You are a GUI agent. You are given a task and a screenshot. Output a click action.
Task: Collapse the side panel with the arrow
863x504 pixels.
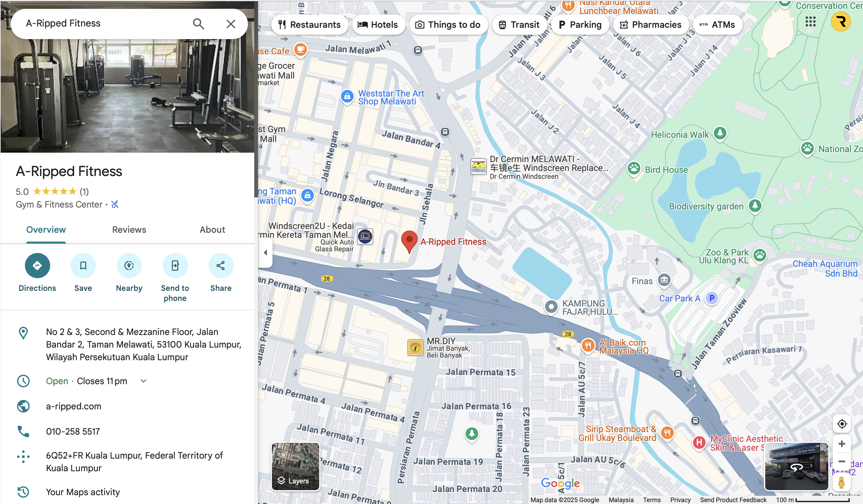coord(265,253)
